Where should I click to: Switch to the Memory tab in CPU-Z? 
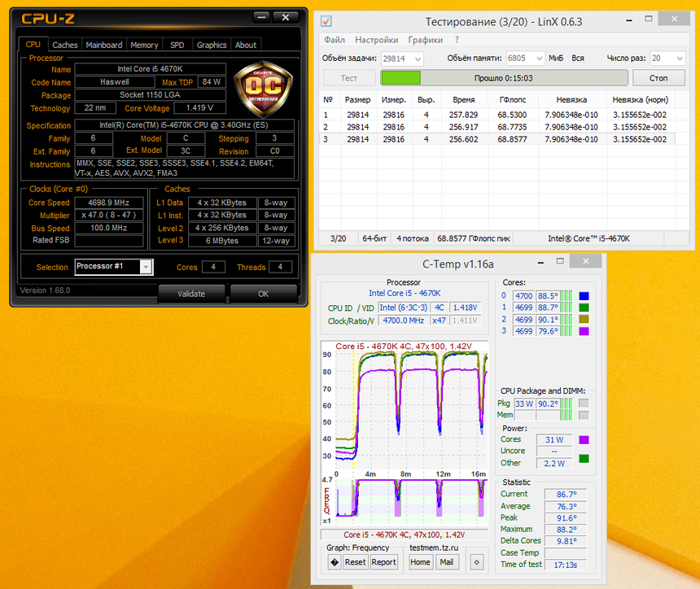144,45
